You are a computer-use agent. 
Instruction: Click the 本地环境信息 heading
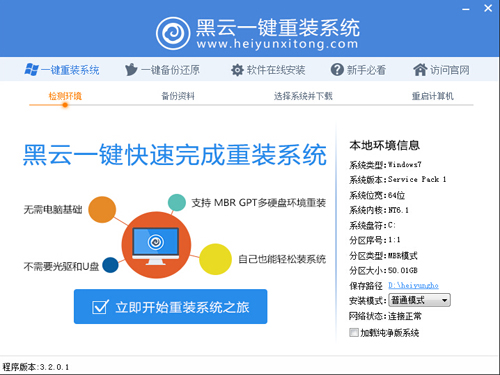385,145
